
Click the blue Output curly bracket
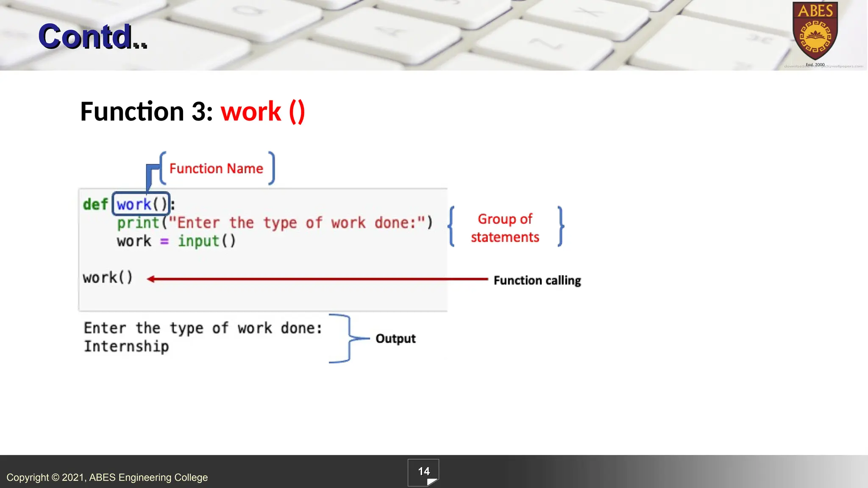(348, 338)
